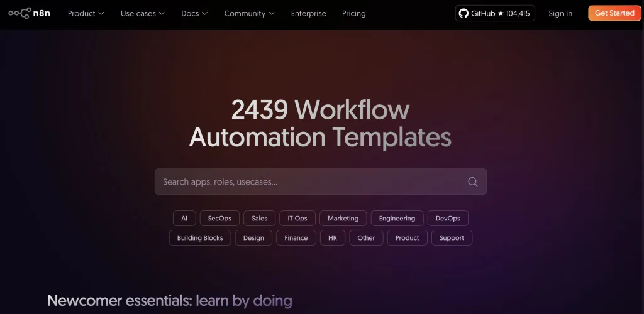
Task: Click the n8n logo icon
Action: [x=19, y=13]
